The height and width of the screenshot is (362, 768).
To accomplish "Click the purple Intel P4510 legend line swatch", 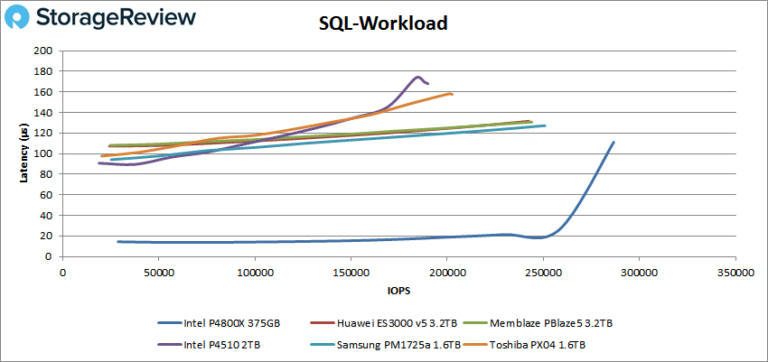I will click(x=169, y=344).
